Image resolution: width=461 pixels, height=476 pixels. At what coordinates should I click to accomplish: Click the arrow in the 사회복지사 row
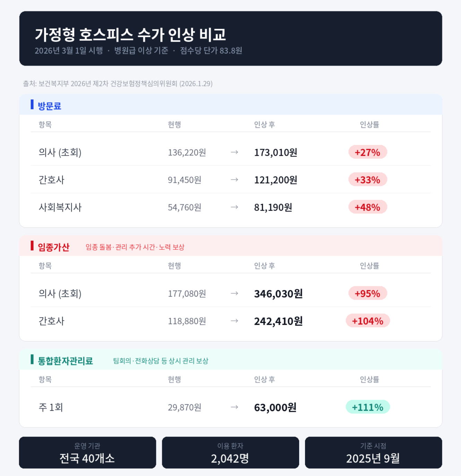point(234,207)
